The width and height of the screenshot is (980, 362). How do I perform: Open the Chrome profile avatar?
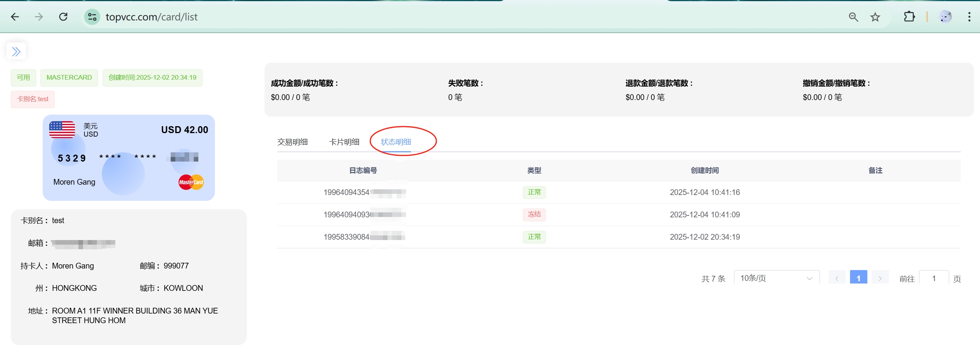click(945, 17)
